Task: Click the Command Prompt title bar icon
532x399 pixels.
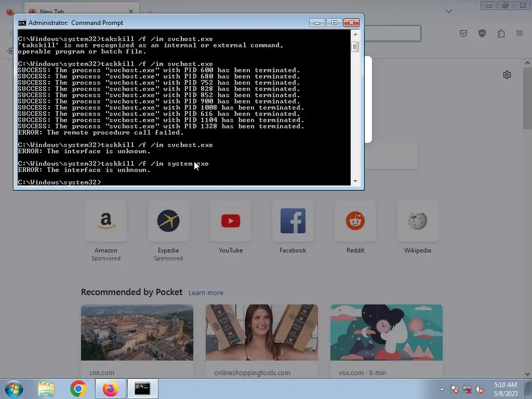Action: click(x=22, y=23)
